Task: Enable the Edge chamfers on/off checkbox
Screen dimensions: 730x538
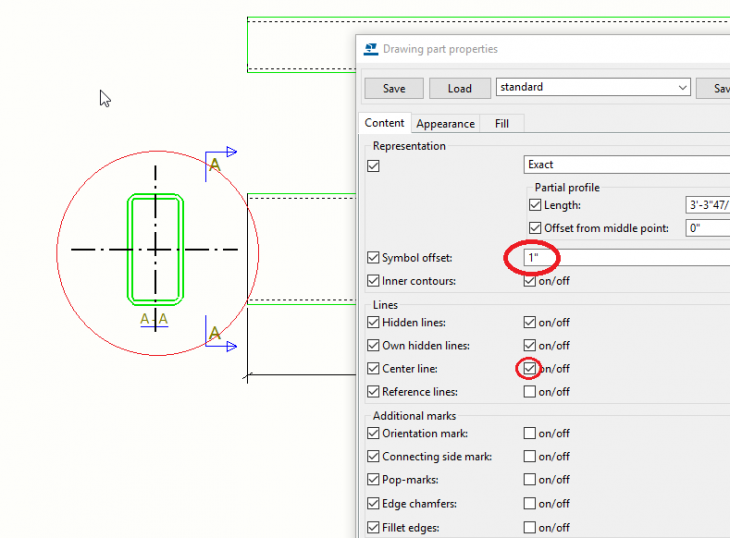Action: [x=529, y=504]
